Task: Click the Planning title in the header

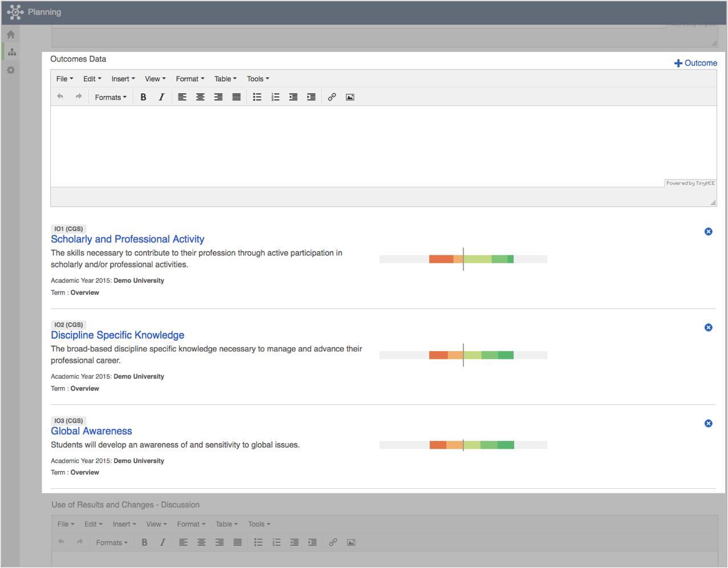Action: [45, 12]
